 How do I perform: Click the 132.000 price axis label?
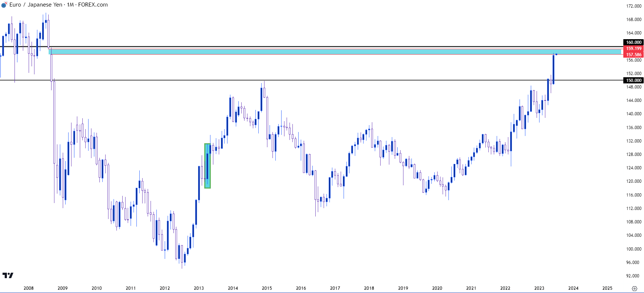tap(633, 141)
